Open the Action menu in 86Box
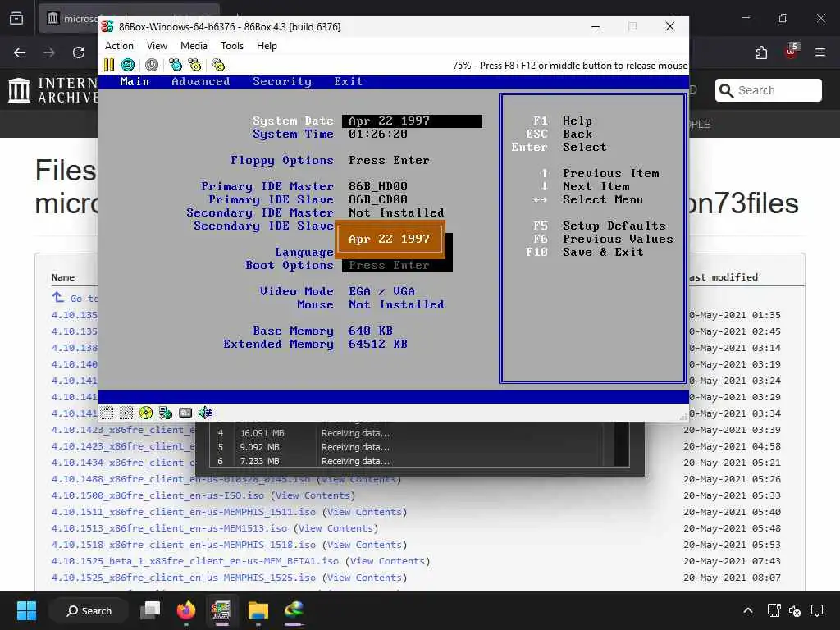Viewport: 840px width, 630px height. (119, 46)
